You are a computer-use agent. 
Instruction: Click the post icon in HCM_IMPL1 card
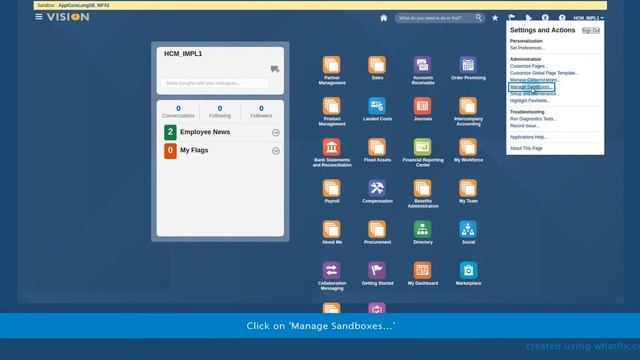(275, 69)
